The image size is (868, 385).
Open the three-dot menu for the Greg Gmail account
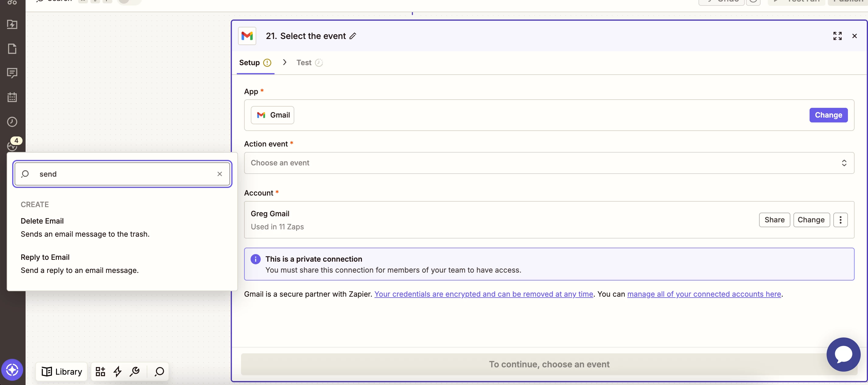pos(840,220)
